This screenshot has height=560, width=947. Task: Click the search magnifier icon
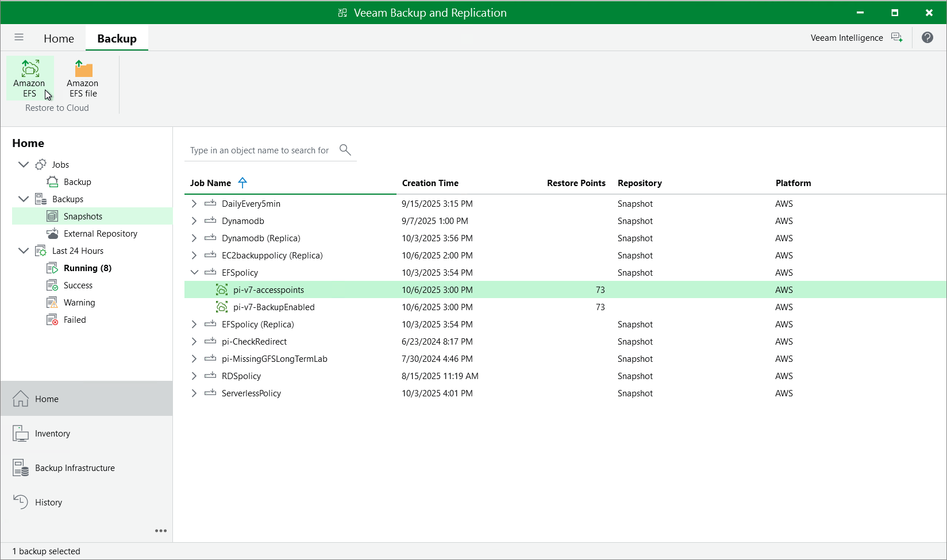(x=345, y=150)
